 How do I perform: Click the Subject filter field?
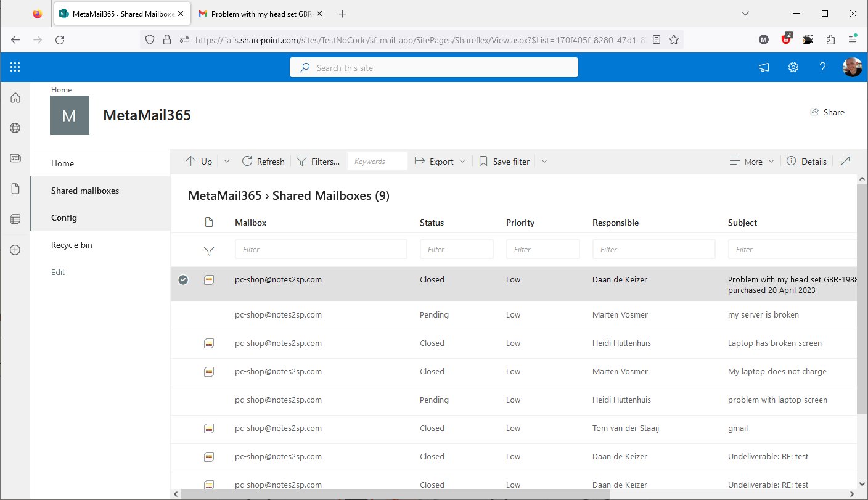(x=793, y=249)
